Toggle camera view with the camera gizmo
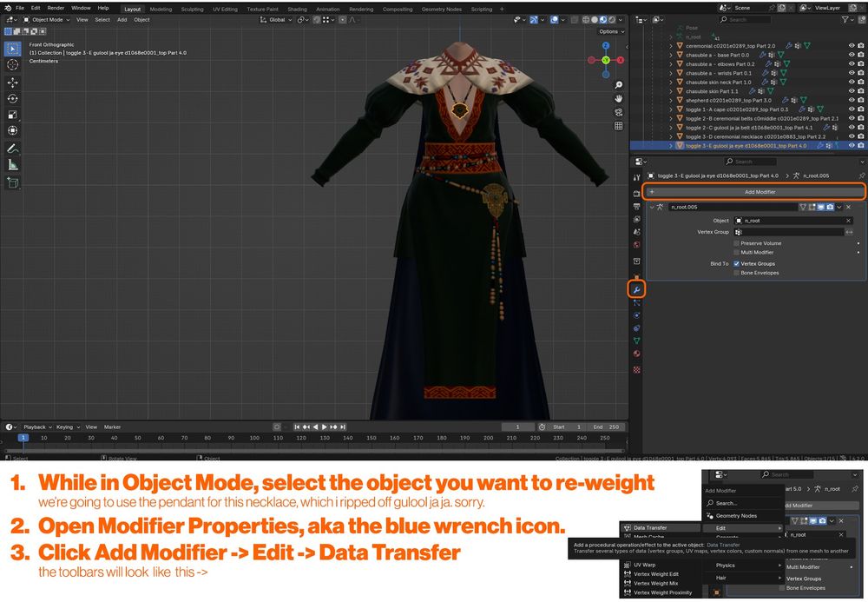The width and height of the screenshot is (868, 602). click(618, 112)
